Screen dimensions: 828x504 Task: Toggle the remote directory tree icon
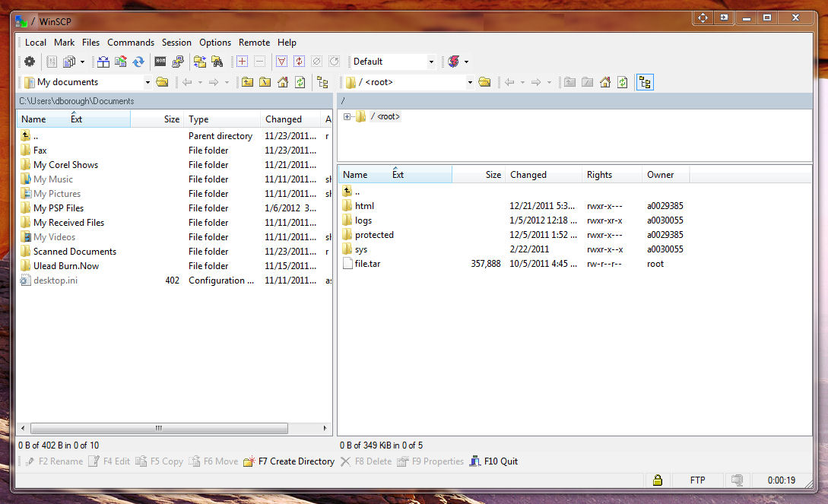pos(645,82)
